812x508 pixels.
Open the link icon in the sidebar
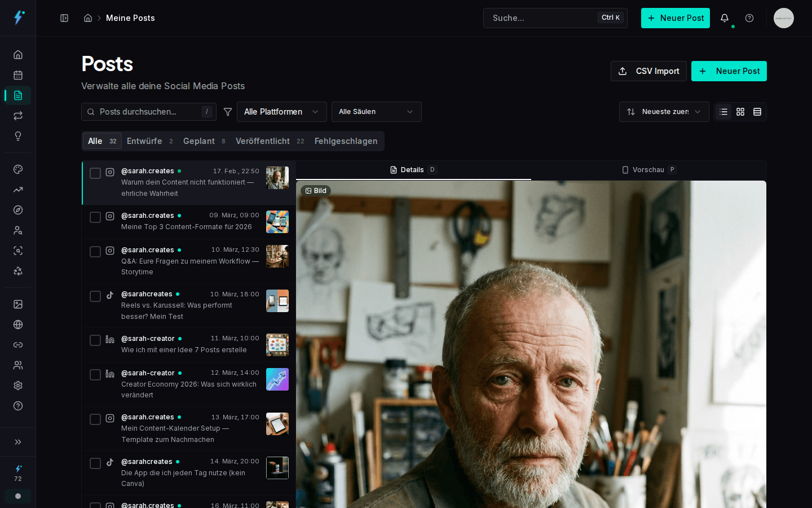17,345
